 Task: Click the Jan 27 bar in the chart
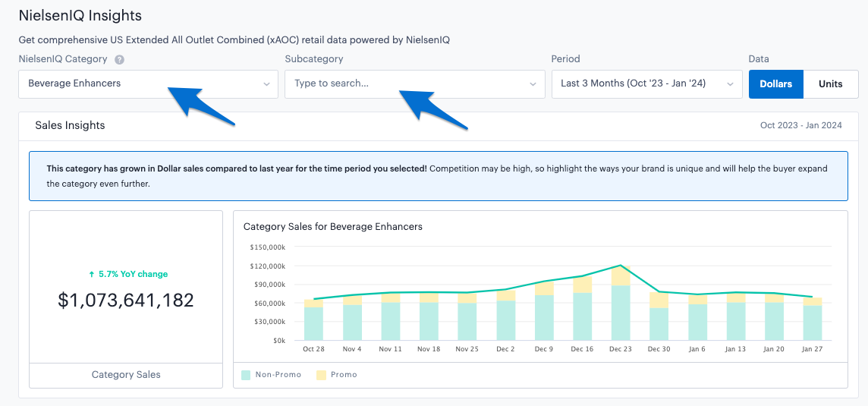(x=813, y=319)
